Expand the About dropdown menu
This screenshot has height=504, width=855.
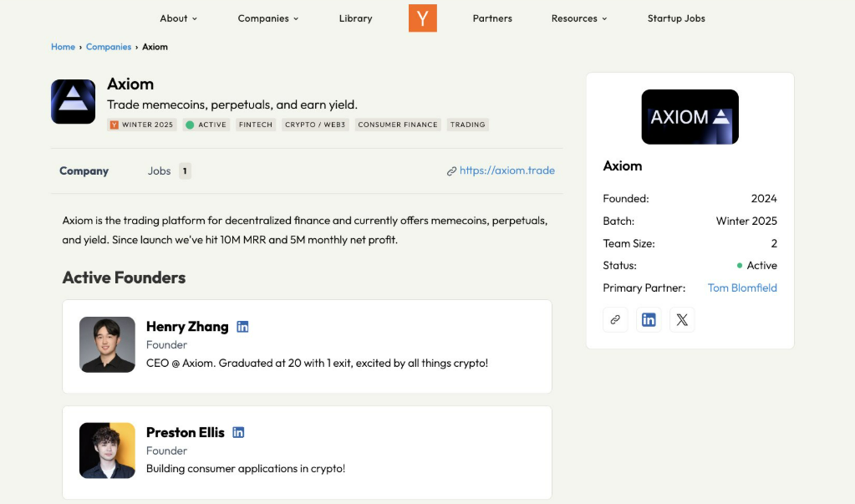pyautogui.click(x=178, y=18)
